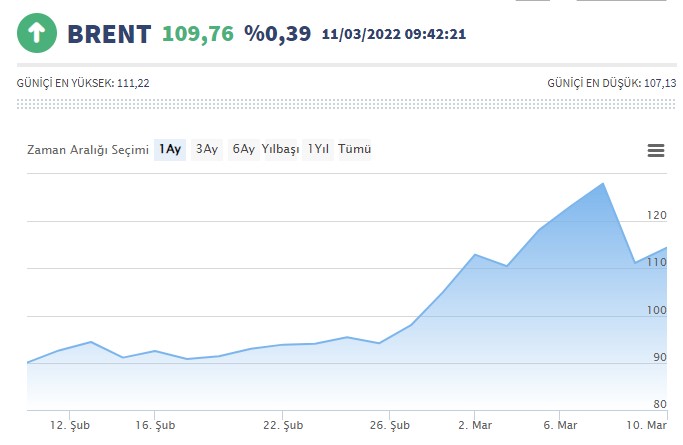Open the chart hamburger menu icon
The width and height of the screenshot is (683, 445).
click(656, 151)
